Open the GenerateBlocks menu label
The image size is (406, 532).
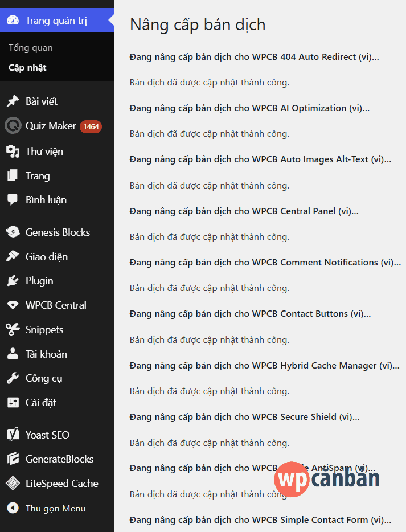(59, 459)
